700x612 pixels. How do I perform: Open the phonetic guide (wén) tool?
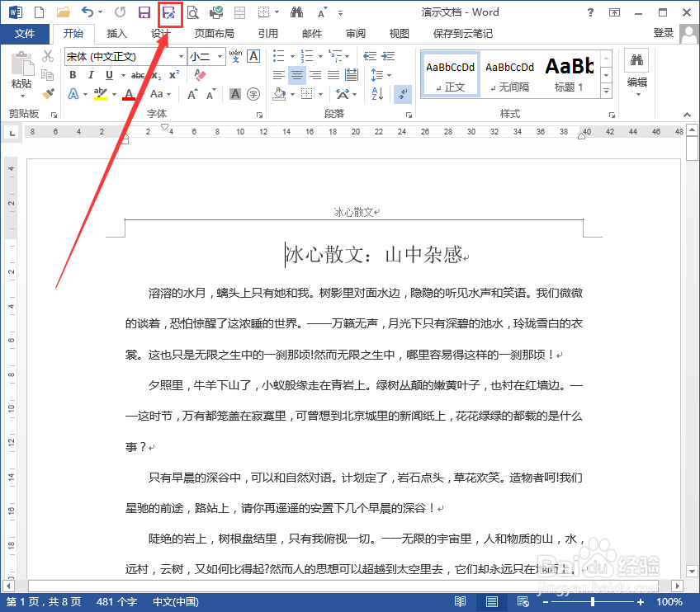click(x=235, y=56)
